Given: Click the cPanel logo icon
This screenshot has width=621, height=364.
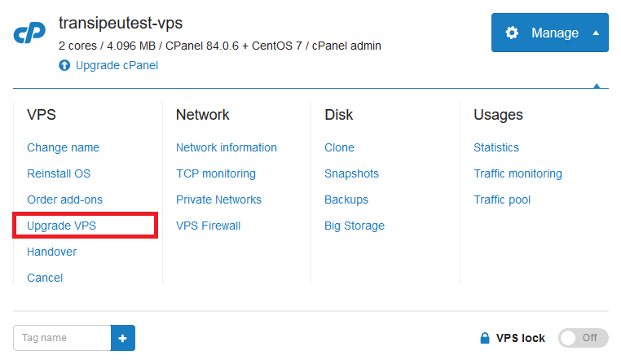Looking at the screenshot, I should pyautogui.click(x=29, y=33).
